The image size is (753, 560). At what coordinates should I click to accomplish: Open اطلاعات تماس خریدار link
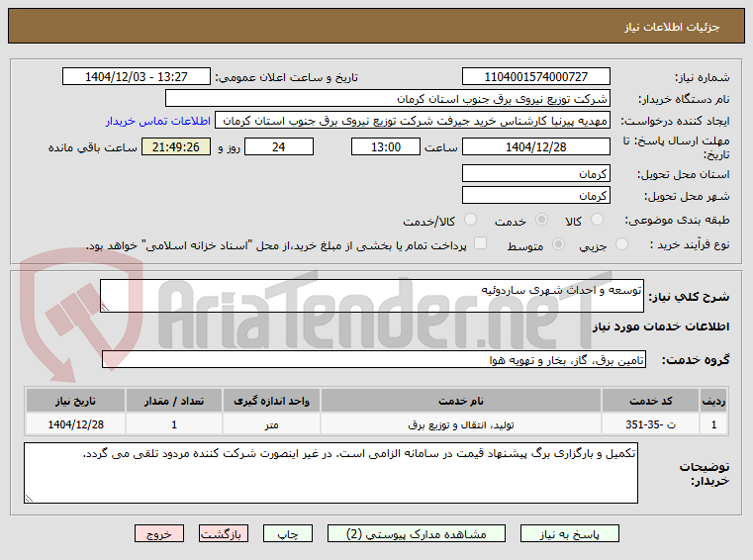[x=158, y=121]
